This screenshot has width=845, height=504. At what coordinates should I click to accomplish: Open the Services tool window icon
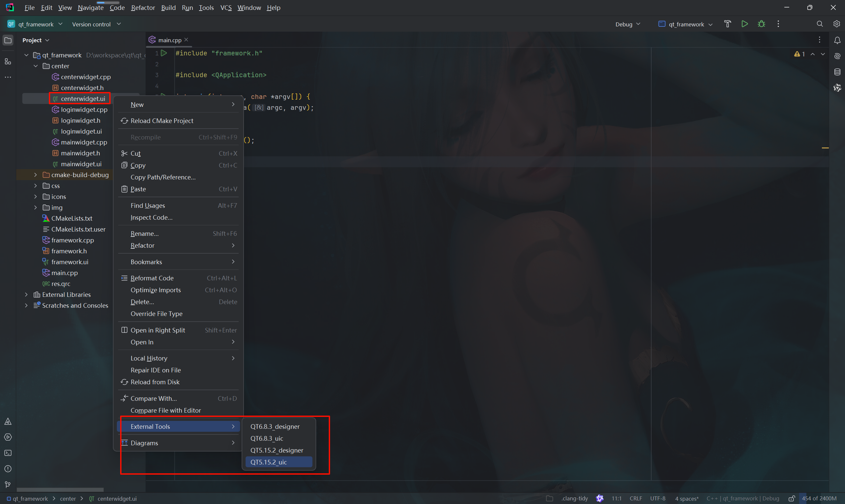pyautogui.click(x=8, y=437)
